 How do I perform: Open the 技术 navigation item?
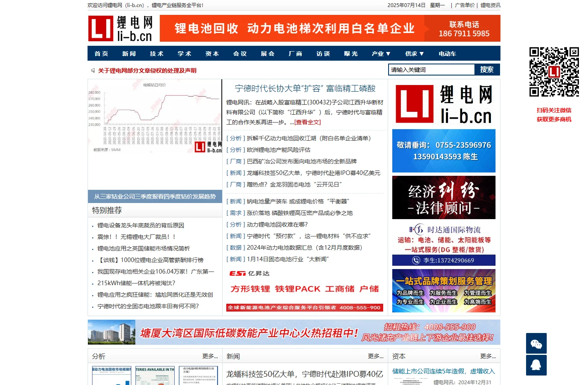coord(156,54)
